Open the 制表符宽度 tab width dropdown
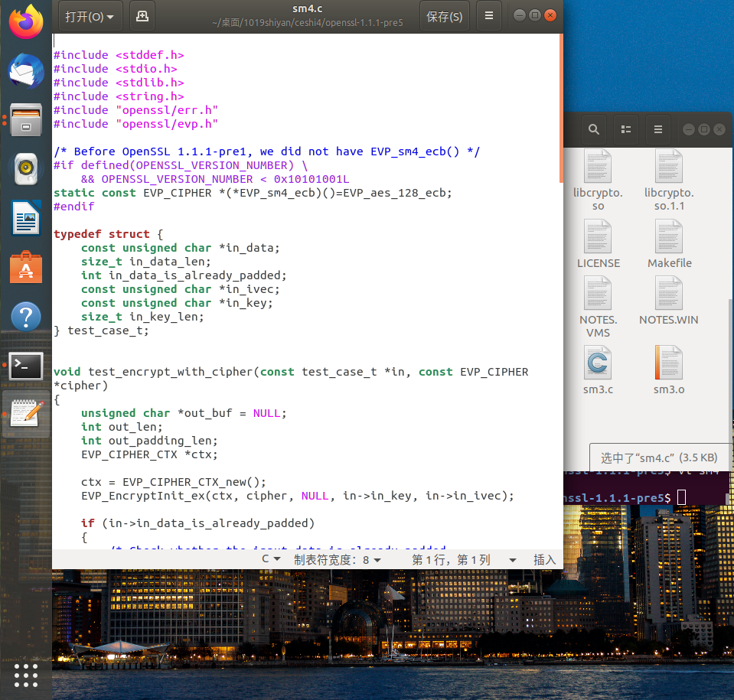The height and width of the screenshot is (700, 734). [338, 560]
